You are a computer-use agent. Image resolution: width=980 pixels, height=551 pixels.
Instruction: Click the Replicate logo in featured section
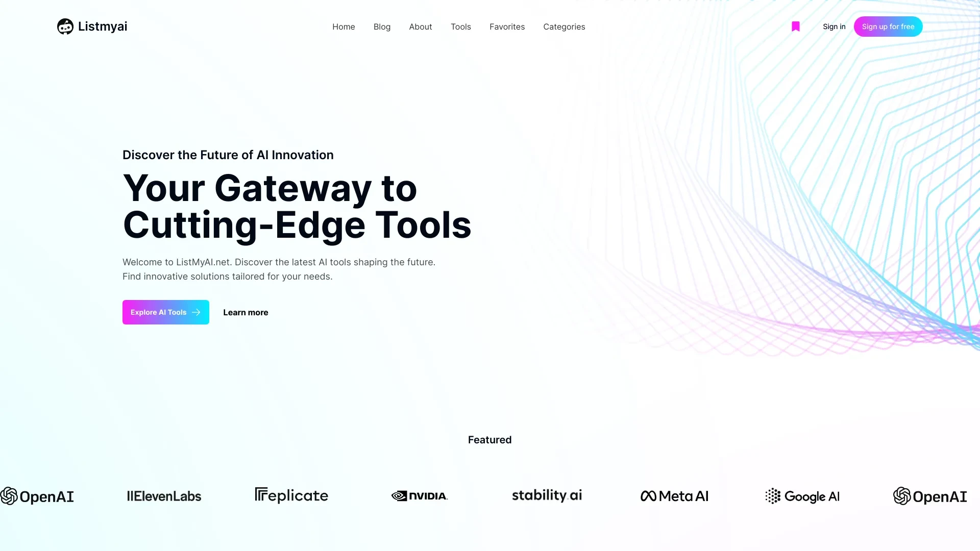[292, 495]
